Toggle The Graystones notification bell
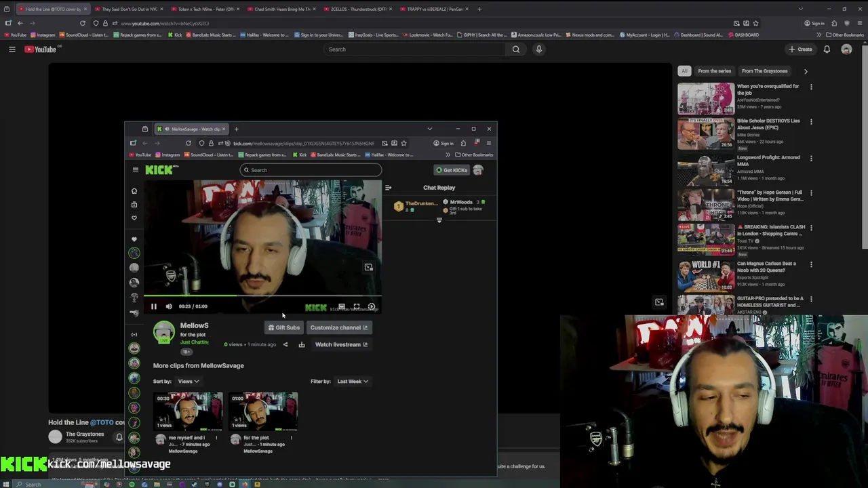 click(x=119, y=437)
